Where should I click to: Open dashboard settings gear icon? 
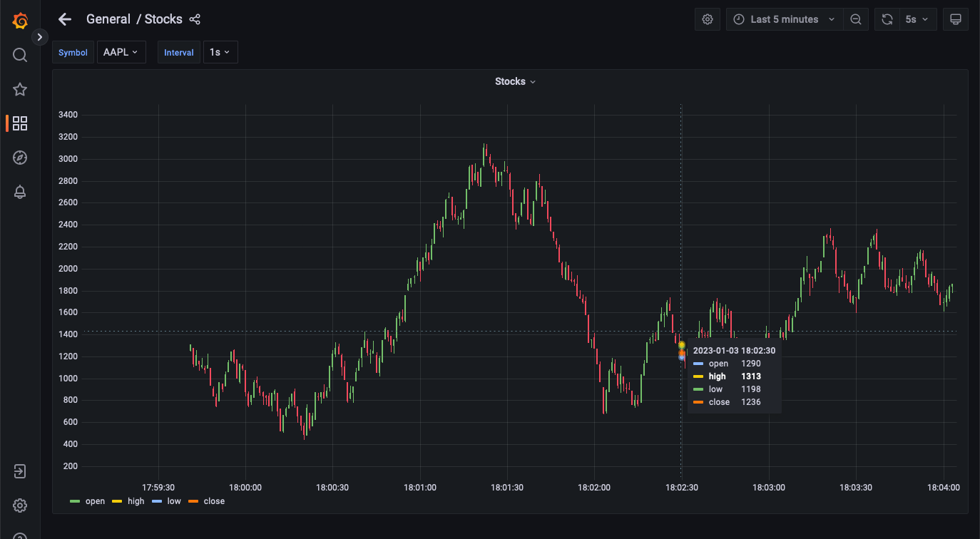tap(708, 19)
